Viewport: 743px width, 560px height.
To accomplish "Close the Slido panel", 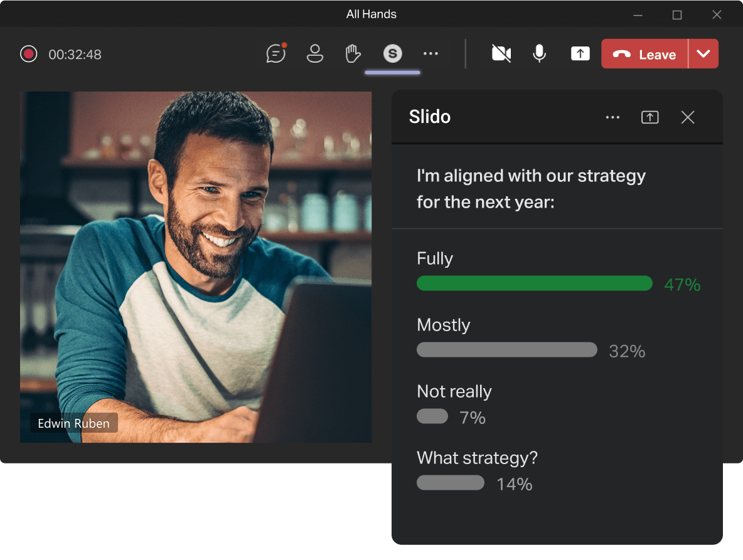I will (x=687, y=117).
